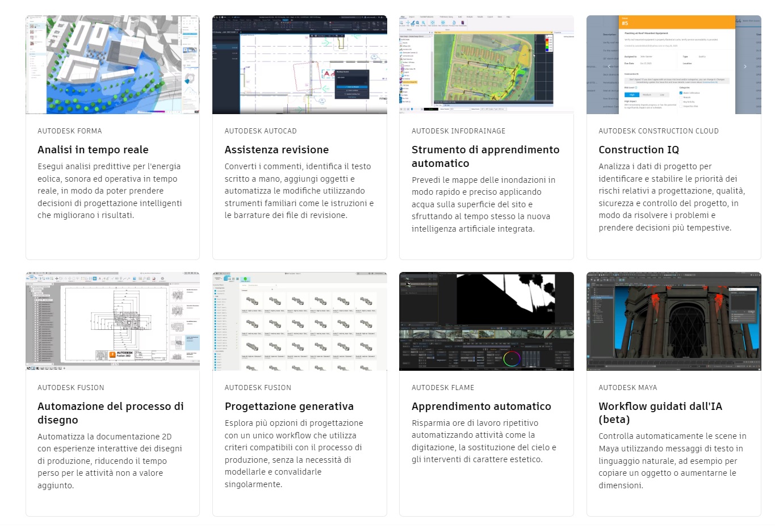775x532 pixels.
Task: Click 'AUTODESK FUSION' label above Automazione card
Action: tap(71, 388)
